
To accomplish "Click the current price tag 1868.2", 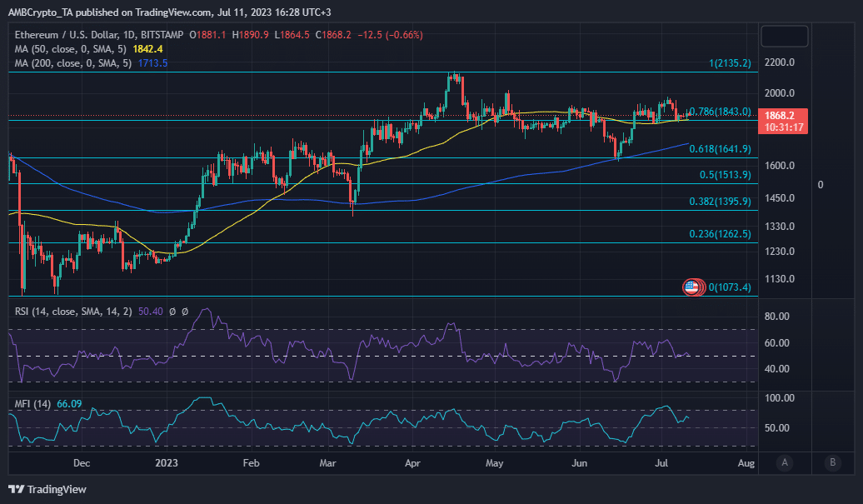I will tap(786, 116).
